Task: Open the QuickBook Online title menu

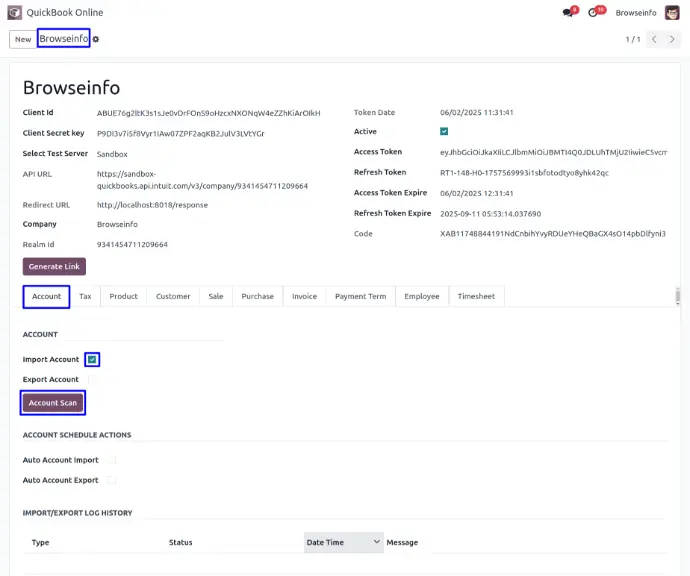Action: (x=65, y=12)
